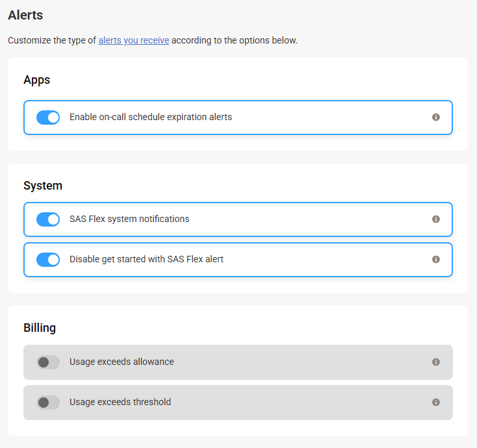Click info icon beside SAS Flex system notifications
The height and width of the screenshot is (448, 477).
coord(435,219)
